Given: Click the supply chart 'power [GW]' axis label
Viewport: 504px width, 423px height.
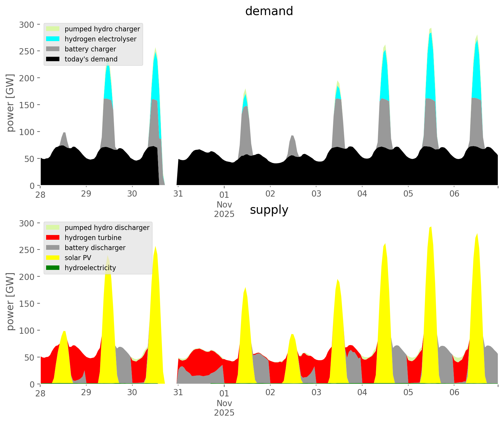Looking at the screenshot, I should 10,302.
